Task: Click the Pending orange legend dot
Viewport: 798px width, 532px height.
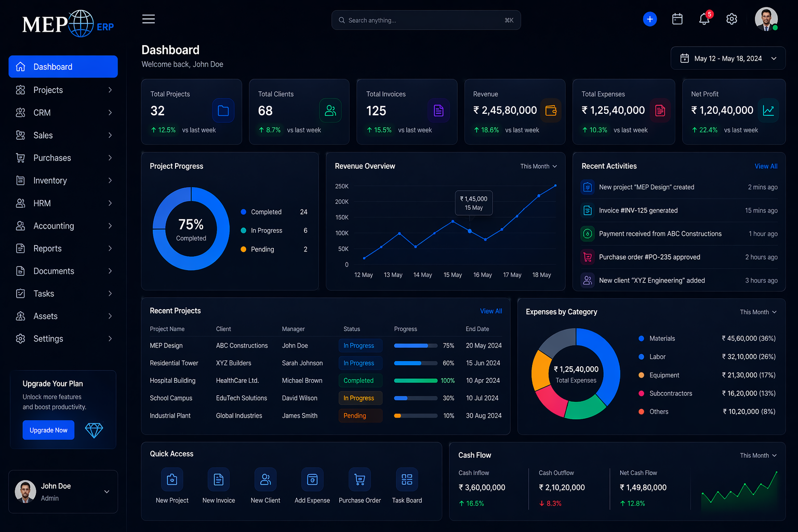Action: [243, 249]
